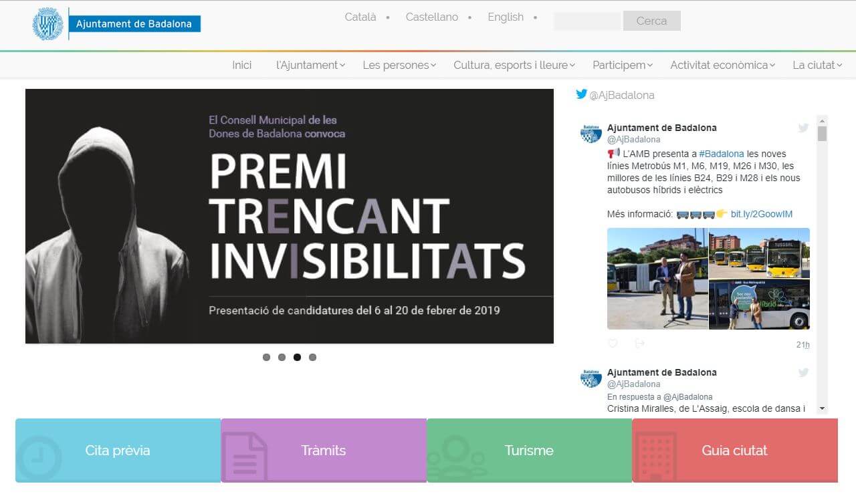Select the fourth carousel slide dot
This screenshot has height=504, width=856.
coord(312,357)
